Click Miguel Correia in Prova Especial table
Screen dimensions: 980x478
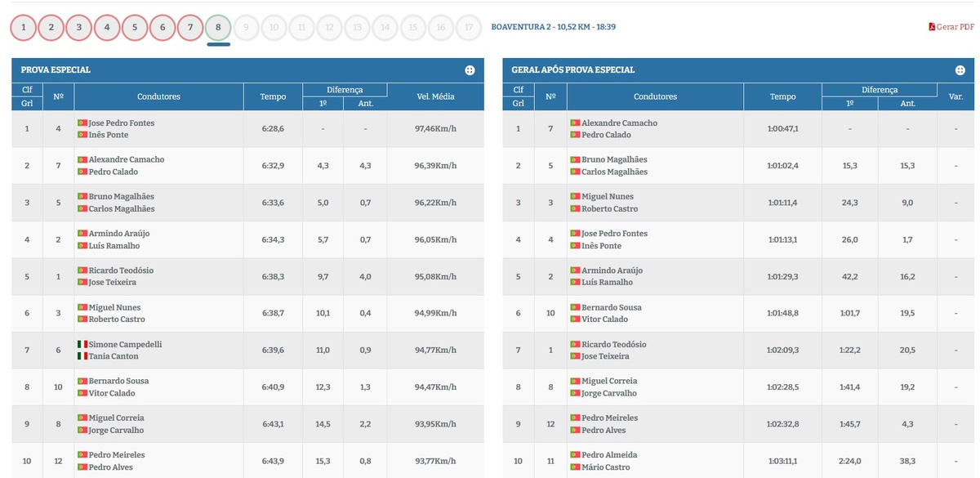[116, 418]
